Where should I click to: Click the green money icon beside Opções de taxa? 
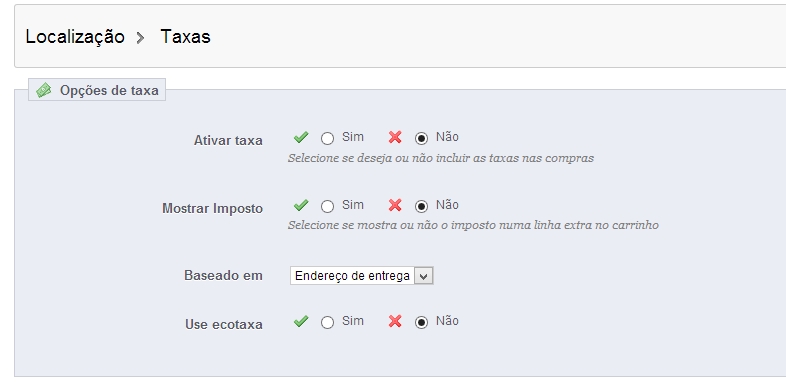pyautogui.click(x=44, y=90)
